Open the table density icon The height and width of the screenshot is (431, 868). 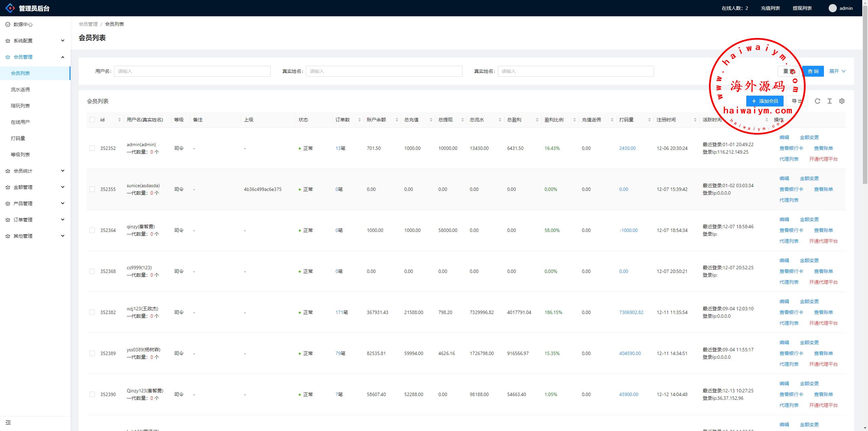(829, 101)
